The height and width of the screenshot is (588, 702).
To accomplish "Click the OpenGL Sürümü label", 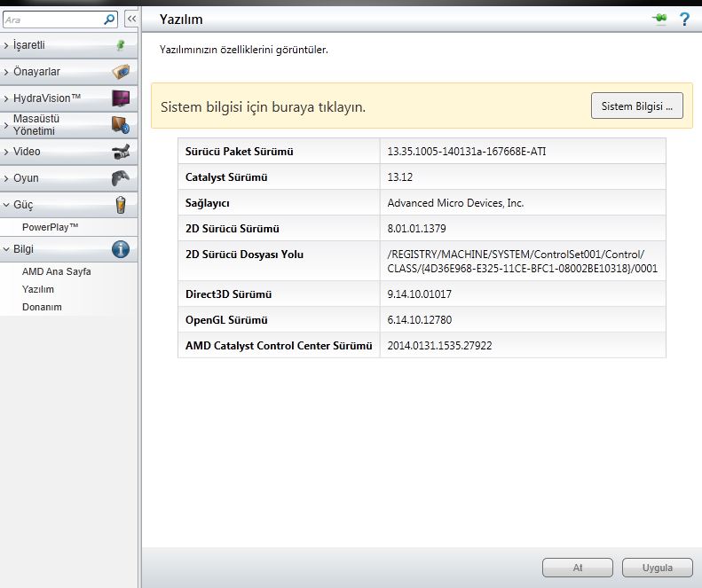I will coord(226,320).
